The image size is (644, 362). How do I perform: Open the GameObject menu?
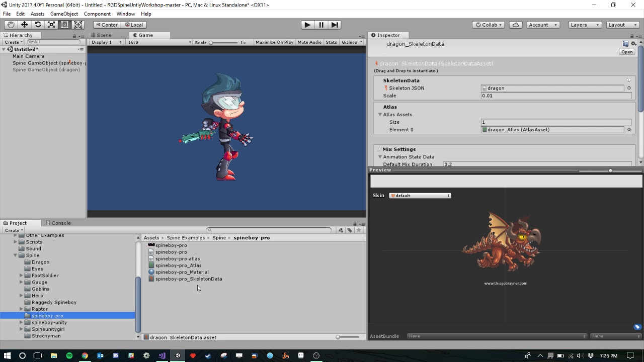(x=64, y=14)
